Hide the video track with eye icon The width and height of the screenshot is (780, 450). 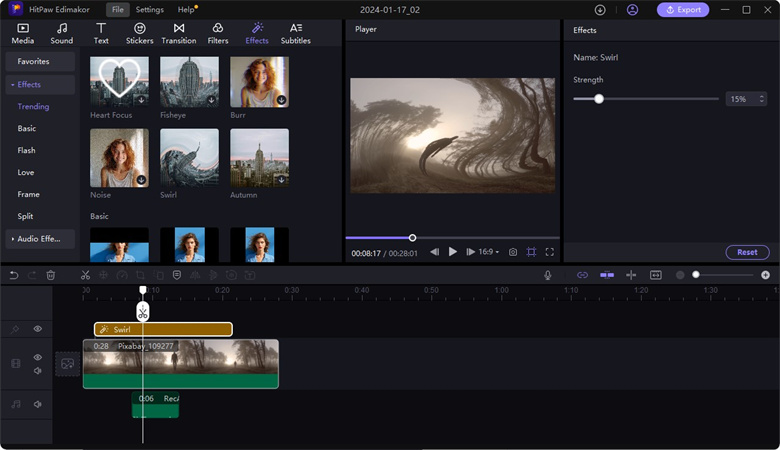[x=38, y=357]
